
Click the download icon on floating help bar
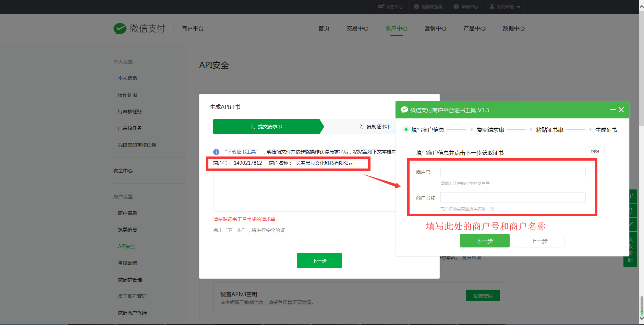point(631,210)
